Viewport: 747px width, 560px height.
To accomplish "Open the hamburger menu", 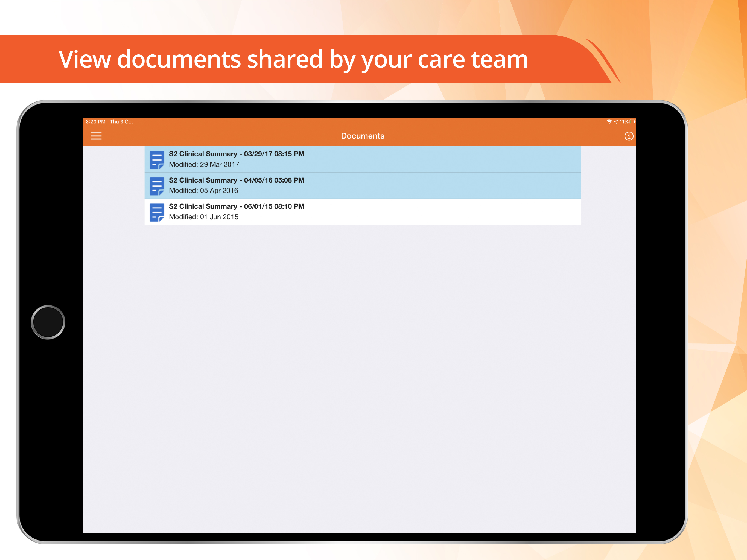I will click(96, 136).
